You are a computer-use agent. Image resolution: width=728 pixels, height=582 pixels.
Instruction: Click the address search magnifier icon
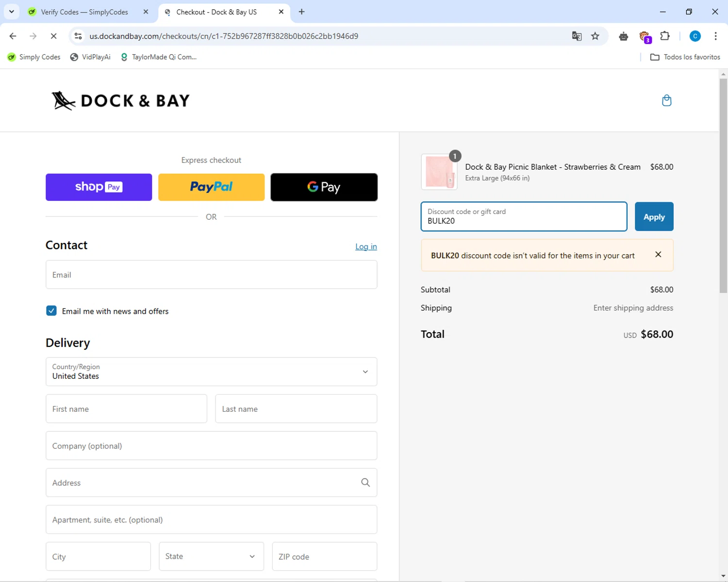click(x=365, y=483)
